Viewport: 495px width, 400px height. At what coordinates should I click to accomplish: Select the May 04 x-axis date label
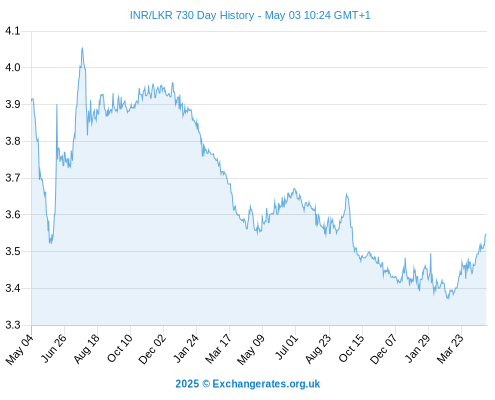20,349
